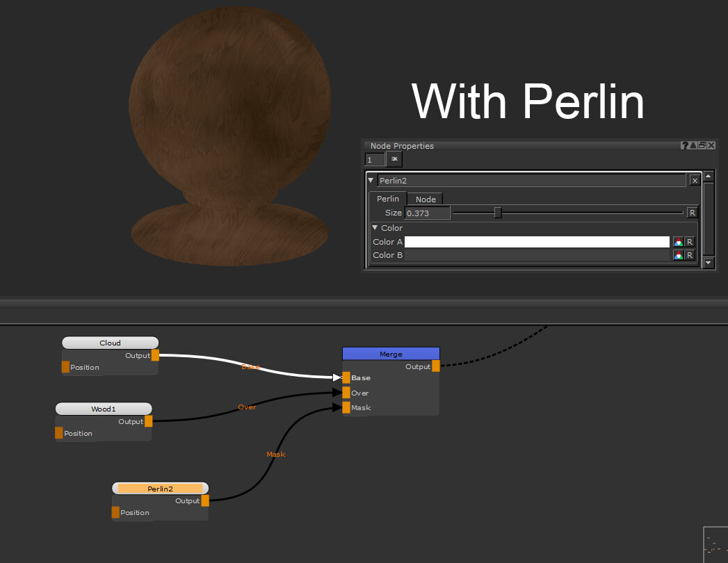Float the Node Properties panel with the window icon

tap(702, 145)
